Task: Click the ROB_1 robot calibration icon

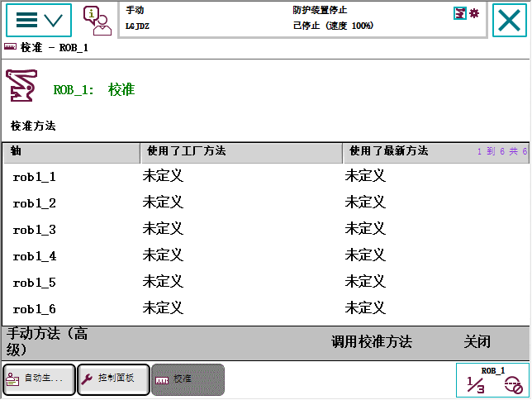Action: [22, 85]
